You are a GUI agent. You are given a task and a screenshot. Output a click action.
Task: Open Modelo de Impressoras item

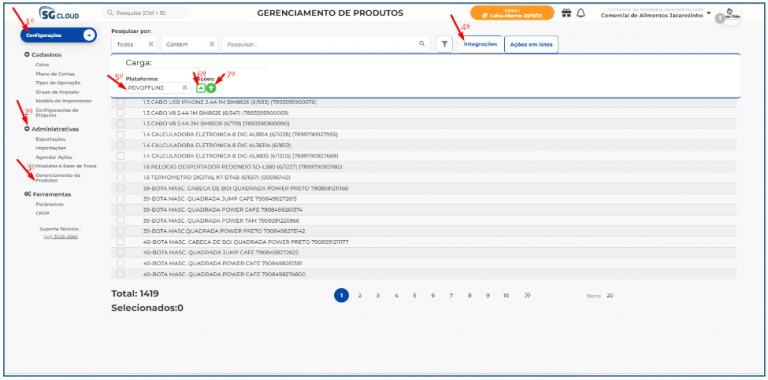coord(63,101)
